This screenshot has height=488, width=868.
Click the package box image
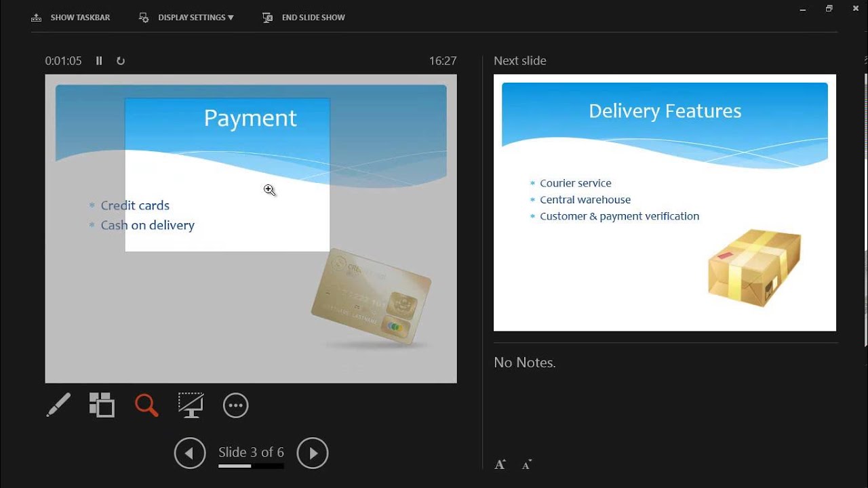click(754, 268)
